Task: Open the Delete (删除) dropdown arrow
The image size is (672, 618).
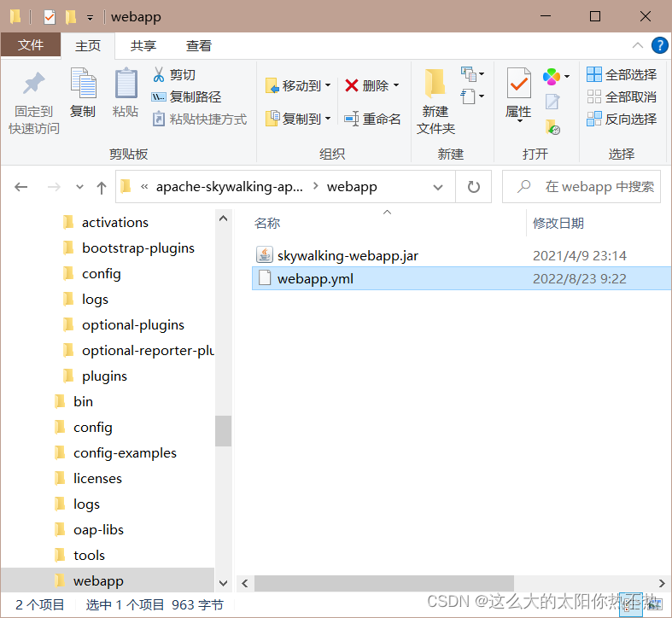Action: click(x=396, y=85)
